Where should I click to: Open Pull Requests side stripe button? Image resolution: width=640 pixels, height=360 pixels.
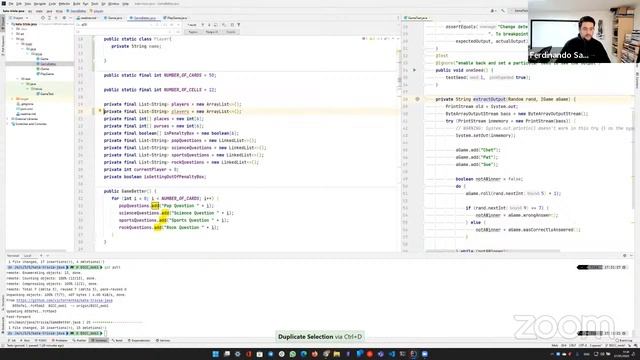pyautogui.click(x=3, y=46)
